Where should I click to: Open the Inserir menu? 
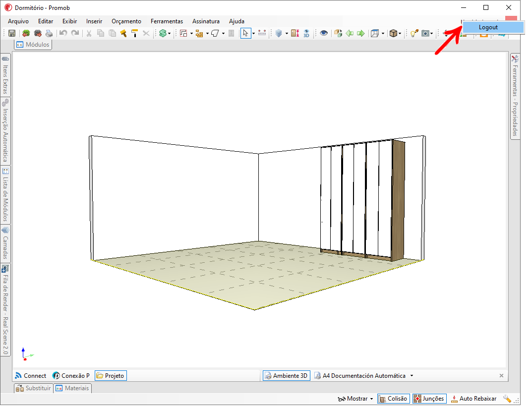point(94,21)
